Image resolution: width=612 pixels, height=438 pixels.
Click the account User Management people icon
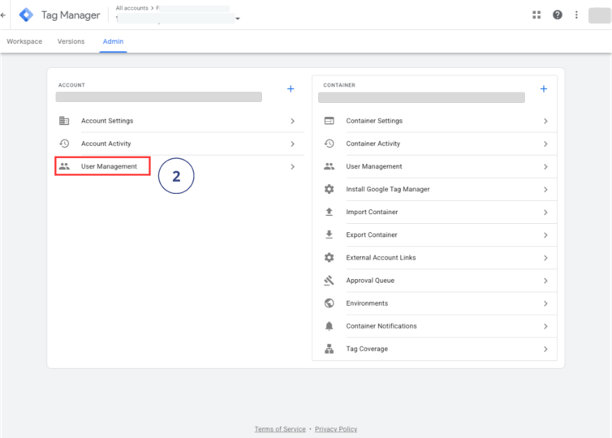click(64, 166)
